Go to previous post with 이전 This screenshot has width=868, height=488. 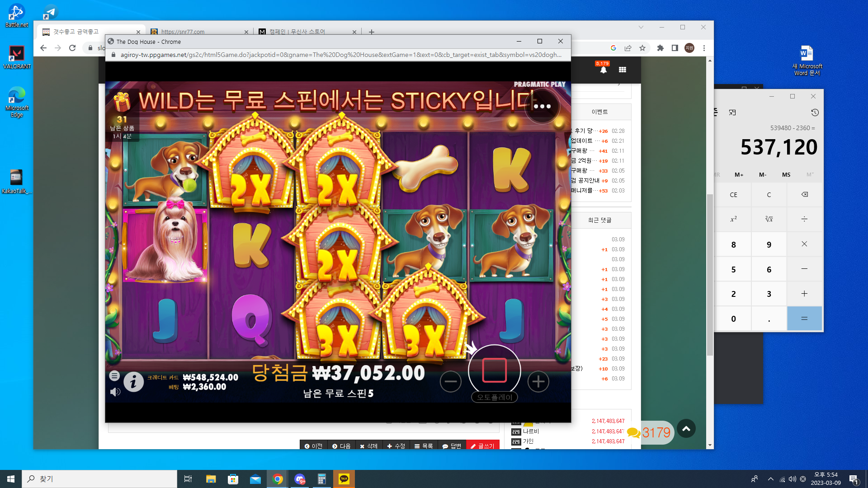[x=313, y=446]
